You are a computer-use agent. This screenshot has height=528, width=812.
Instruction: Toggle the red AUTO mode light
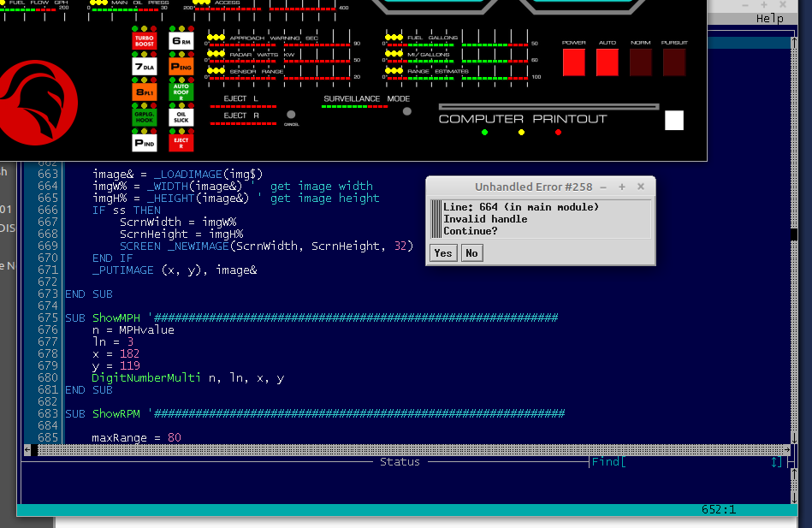coord(607,62)
